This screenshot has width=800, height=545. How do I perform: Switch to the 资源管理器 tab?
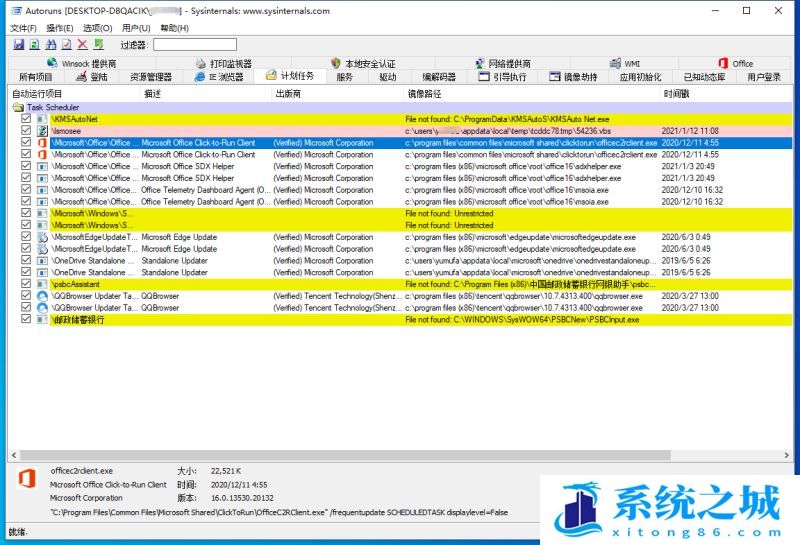click(x=151, y=77)
